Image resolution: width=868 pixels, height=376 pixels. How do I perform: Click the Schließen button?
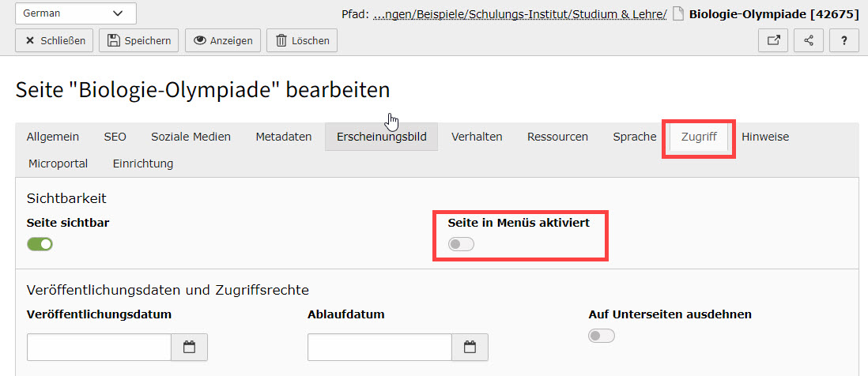click(55, 41)
